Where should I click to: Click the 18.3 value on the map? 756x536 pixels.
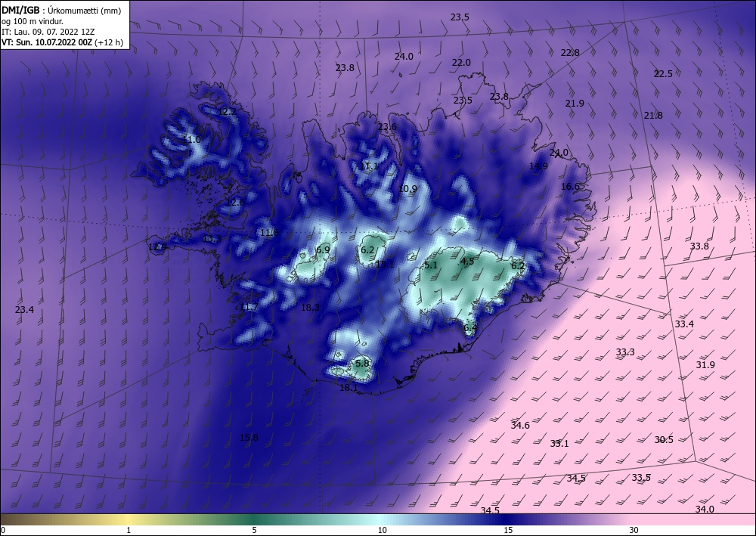tap(310, 307)
